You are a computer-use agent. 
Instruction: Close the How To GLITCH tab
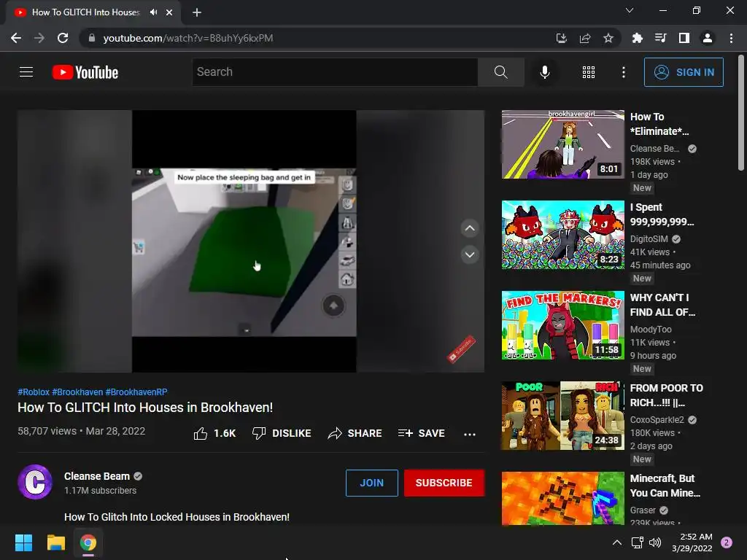coord(169,12)
